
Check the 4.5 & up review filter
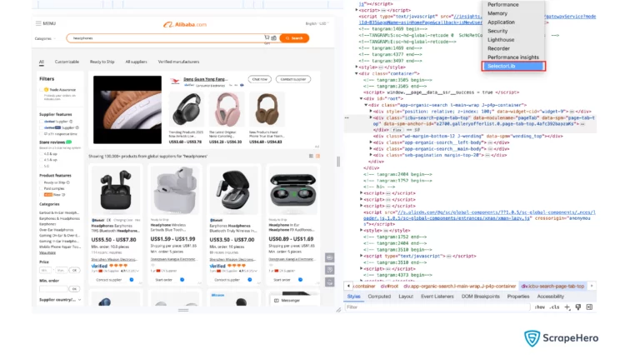41,160
